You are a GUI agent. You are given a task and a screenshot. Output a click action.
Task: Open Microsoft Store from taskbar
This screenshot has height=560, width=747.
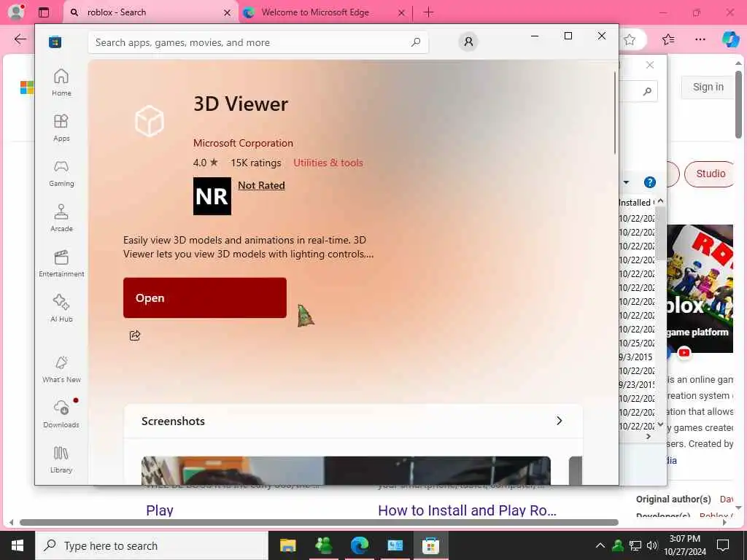(x=430, y=545)
